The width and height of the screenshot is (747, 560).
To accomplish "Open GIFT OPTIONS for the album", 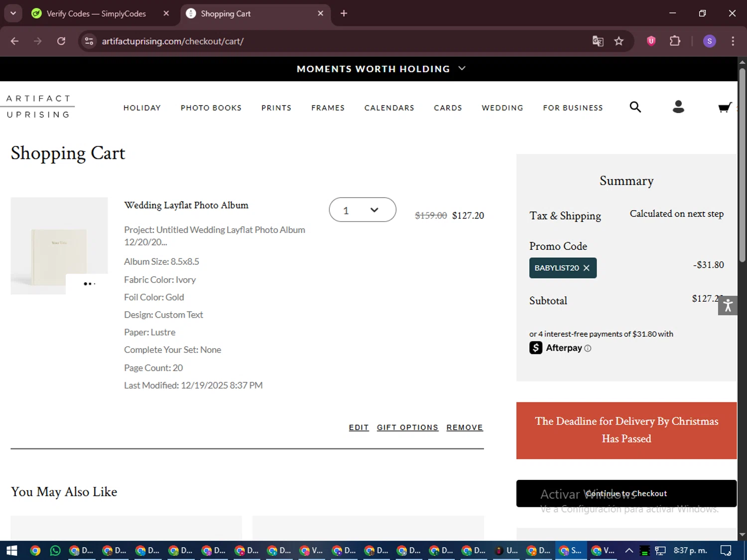I will (x=407, y=428).
